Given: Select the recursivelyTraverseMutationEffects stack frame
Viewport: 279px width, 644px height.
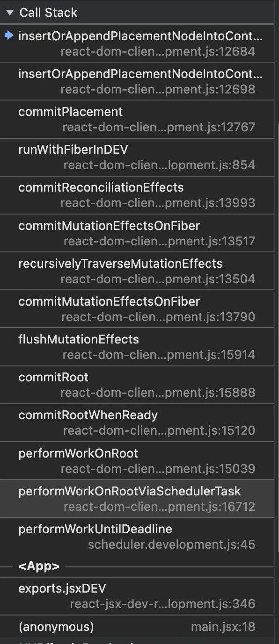Looking at the screenshot, I should [x=137, y=271].
